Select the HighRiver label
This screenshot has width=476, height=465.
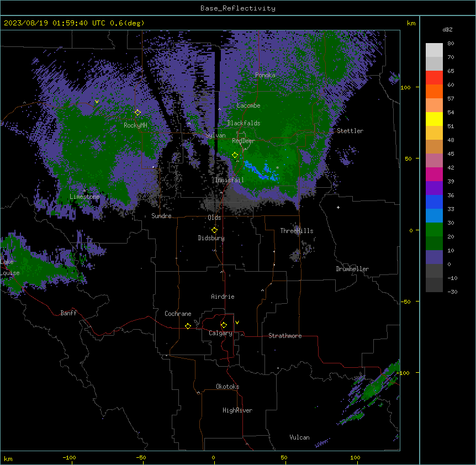point(237,410)
